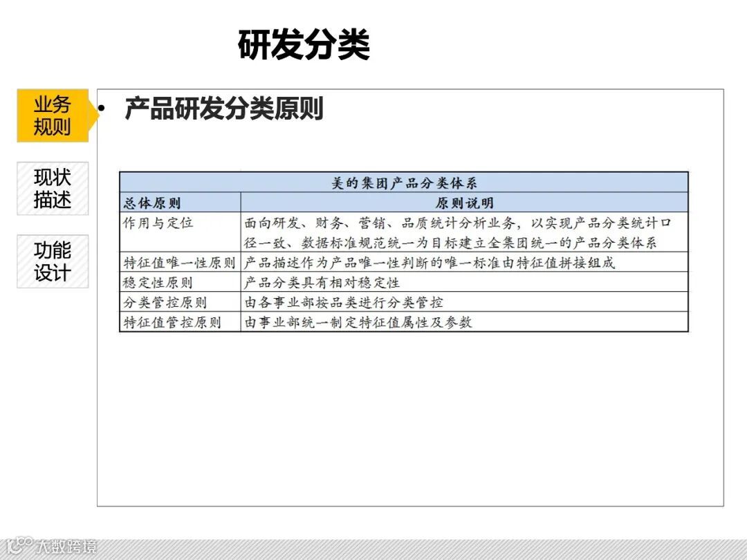Select the 作用与定位 cell
The width and height of the screenshot is (747, 560).
181,232
